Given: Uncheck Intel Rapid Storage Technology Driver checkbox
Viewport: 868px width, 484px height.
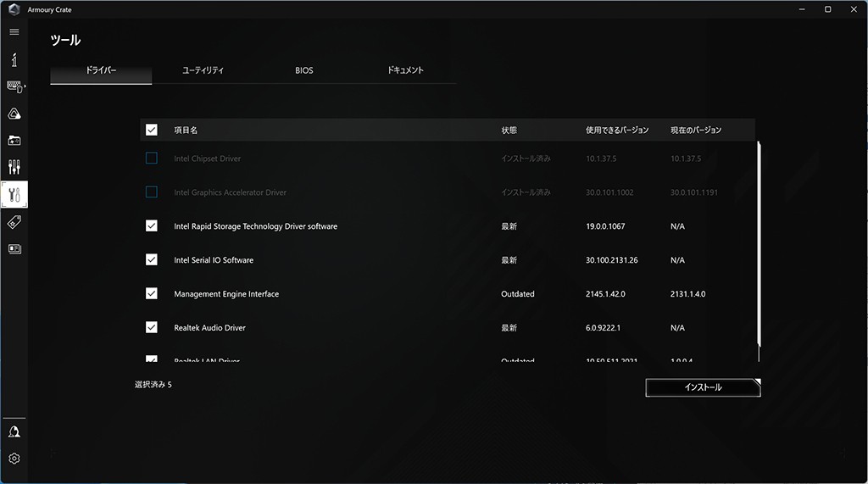Looking at the screenshot, I should pyautogui.click(x=152, y=226).
